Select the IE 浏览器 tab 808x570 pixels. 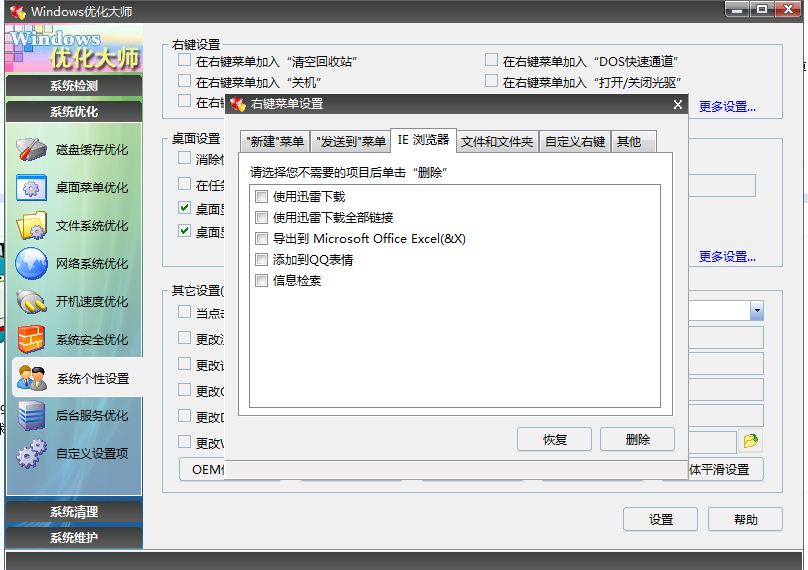(424, 140)
